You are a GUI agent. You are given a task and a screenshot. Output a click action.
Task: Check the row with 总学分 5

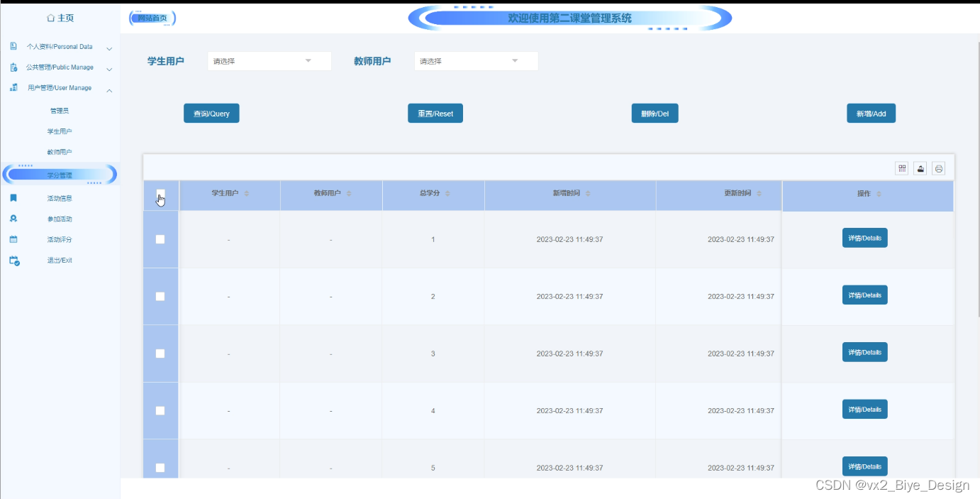tap(160, 468)
